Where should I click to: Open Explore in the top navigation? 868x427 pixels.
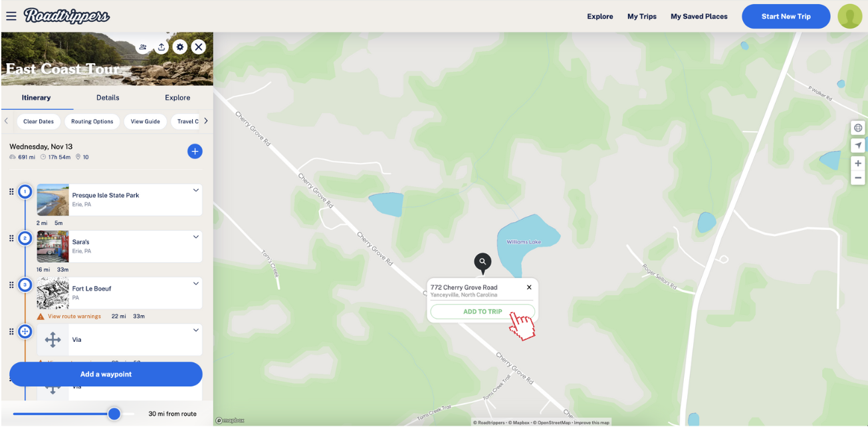600,17
